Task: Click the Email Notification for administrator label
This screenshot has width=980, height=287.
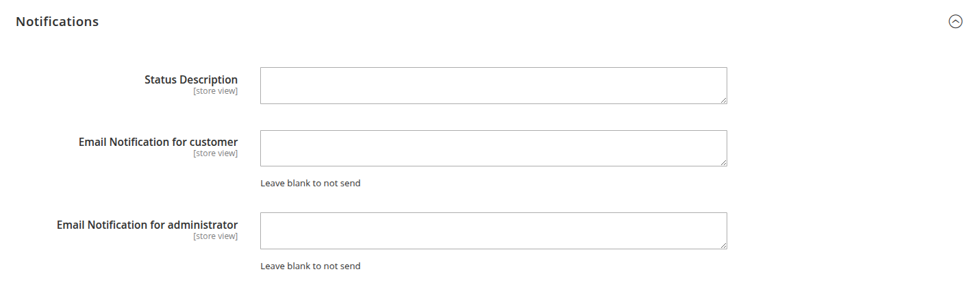Action: point(147,225)
